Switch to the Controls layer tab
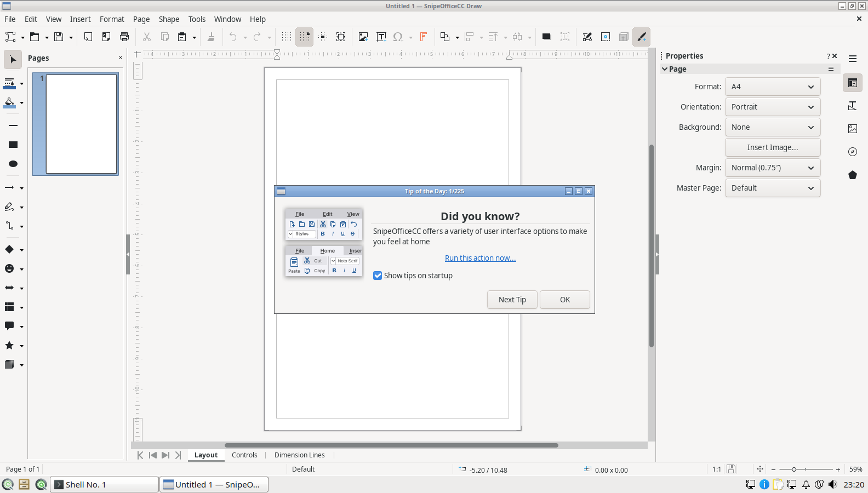The image size is (868, 493). (244, 455)
